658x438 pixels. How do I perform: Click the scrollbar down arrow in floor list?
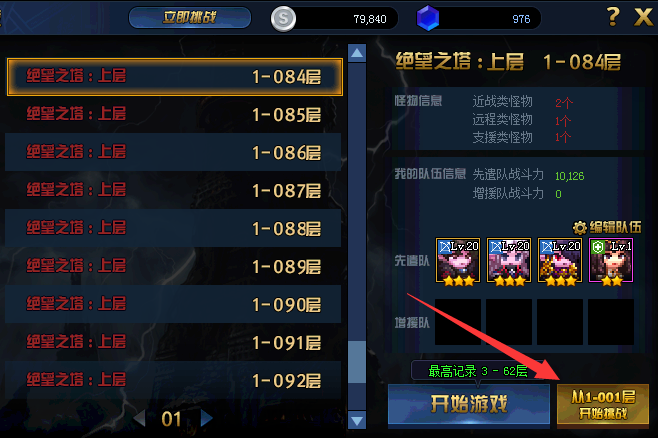pyautogui.click(x=357, y=420)
